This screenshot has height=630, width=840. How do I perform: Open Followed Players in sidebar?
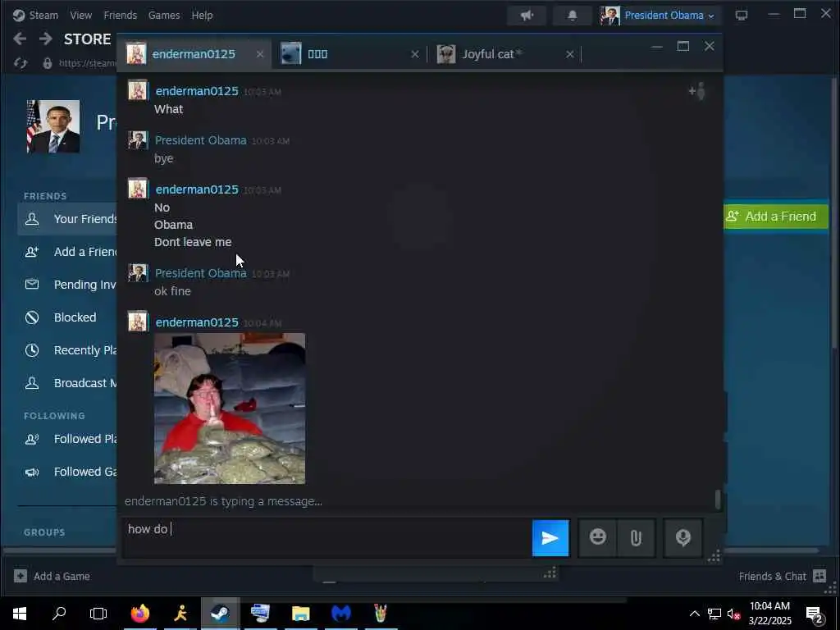(68, 439)
